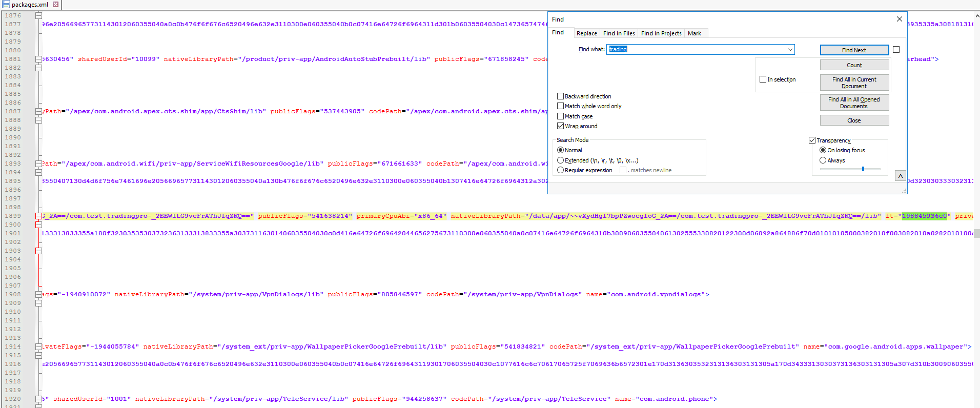The width and height of the screenshot is (980, 408).
Task: Enable Match whole word only
Action: tap(560, 106)
